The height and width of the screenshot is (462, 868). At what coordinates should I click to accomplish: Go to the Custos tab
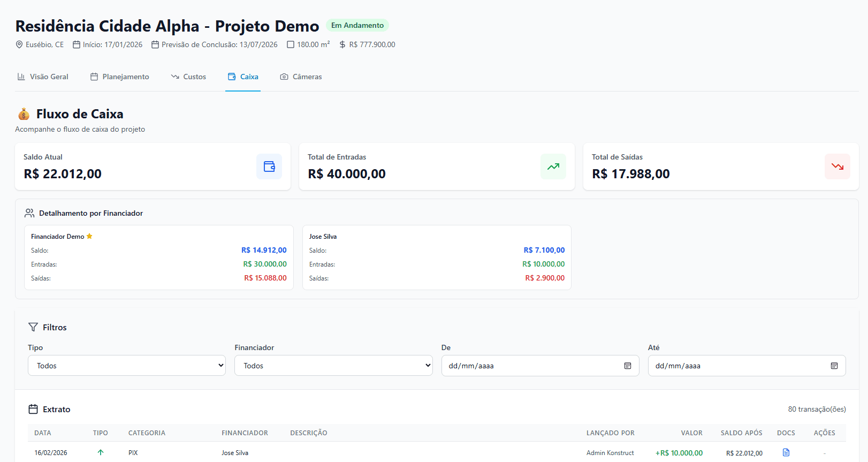point(188,77)
